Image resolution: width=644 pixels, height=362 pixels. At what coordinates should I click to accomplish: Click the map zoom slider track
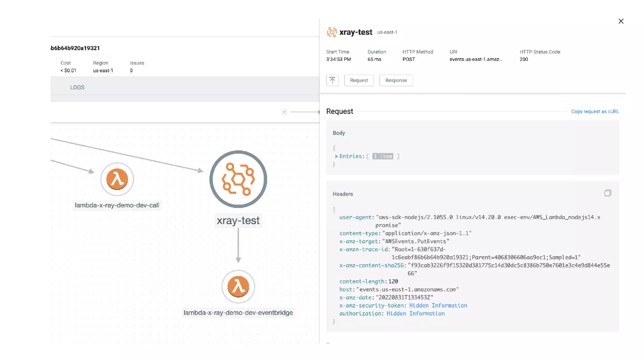click(x=303, y=112)
